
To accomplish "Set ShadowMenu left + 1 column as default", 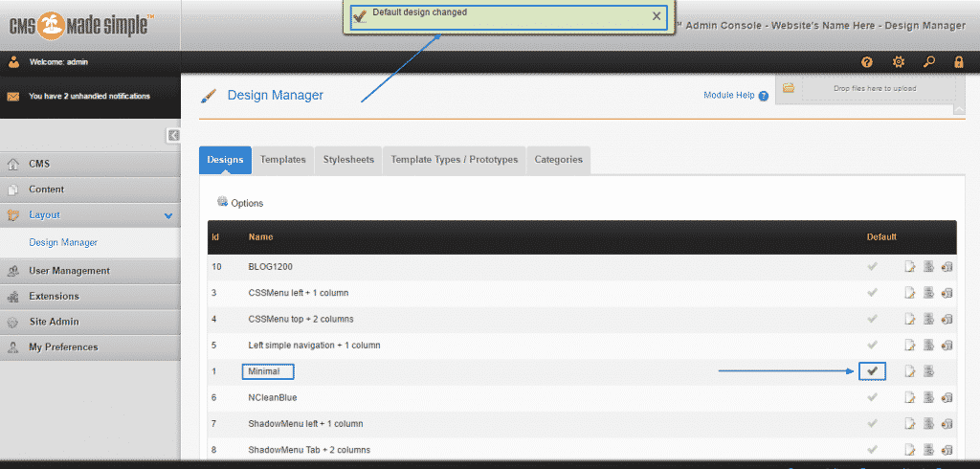I will click(x=873, y=424).
